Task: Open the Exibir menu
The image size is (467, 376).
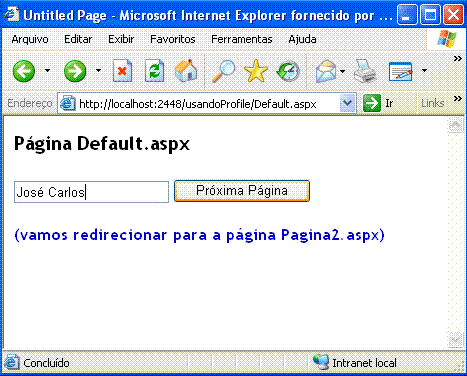Action: pyautogui.click(x=121, y=39)
